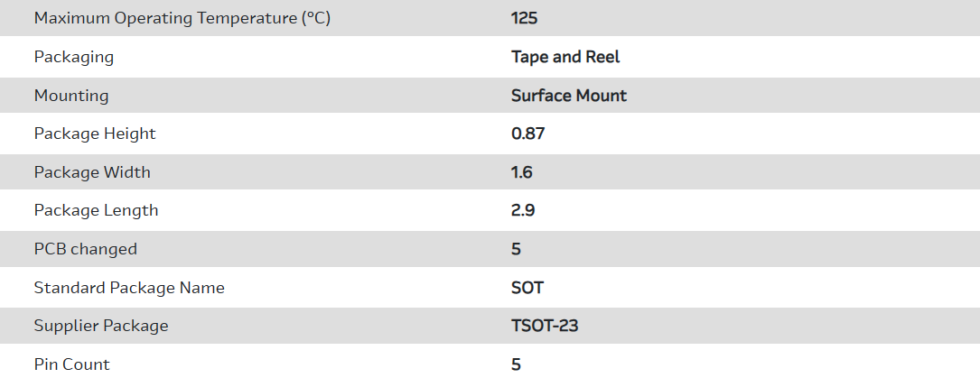The image size is (980, 378).
Task: Click the Maximum Operating Temperature label
Action: point(182,18)
